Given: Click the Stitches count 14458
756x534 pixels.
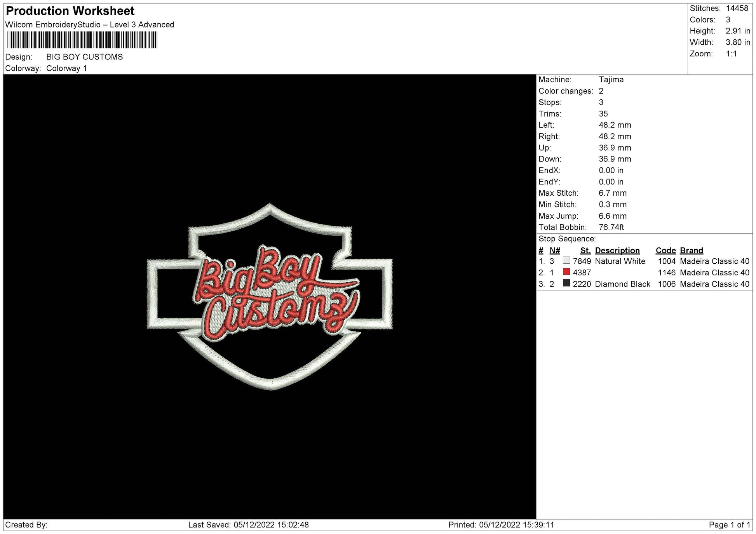Looking at the screenshot, I should coord(738,8).
